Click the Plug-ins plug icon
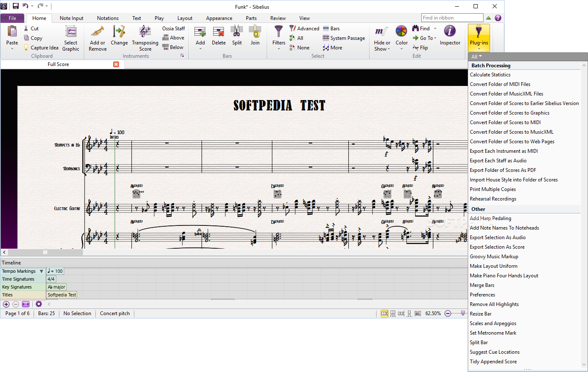 click(479, 32)
